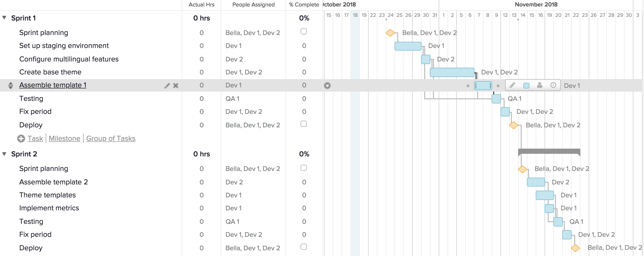Check the Sprint planning completion checkbox
This screenshot has height=256, width=644.
(303, 32)
